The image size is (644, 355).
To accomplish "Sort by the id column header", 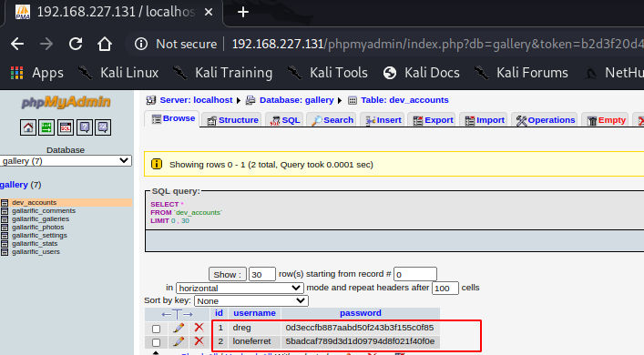I will [x=219, y=313].
